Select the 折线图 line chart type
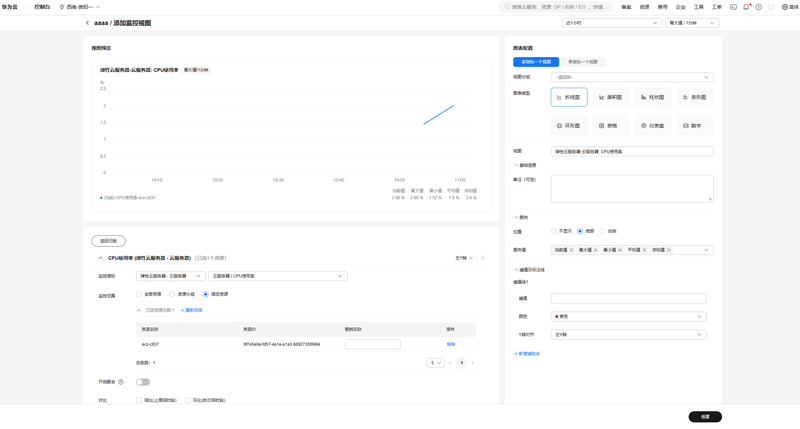800x429 pixels. (569, 97)
